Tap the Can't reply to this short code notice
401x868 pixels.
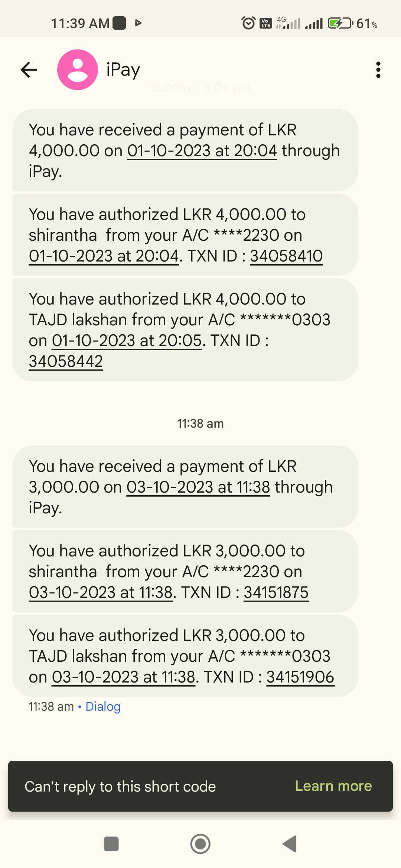click(120, 786)
